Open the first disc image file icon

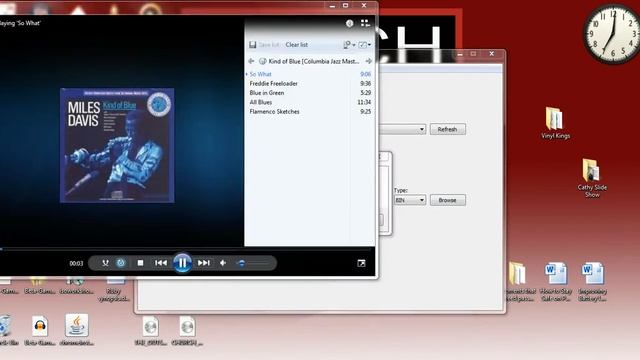pyautogui.click(x=151, y=331)
